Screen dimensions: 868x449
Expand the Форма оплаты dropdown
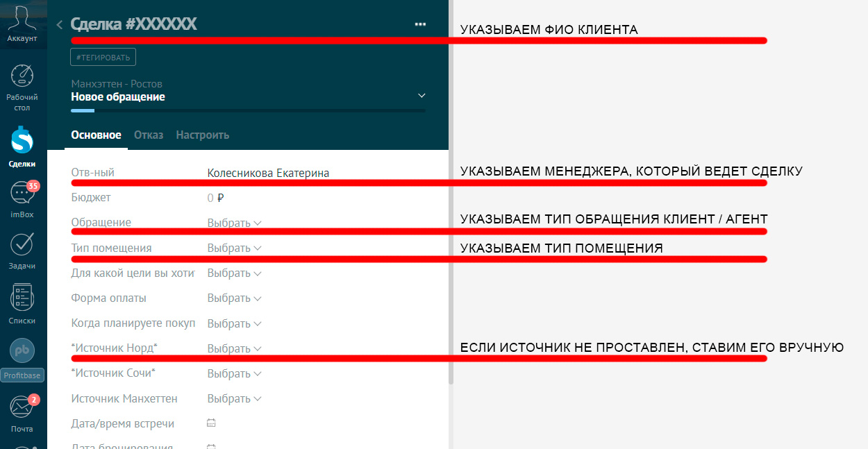click(234, 298)
